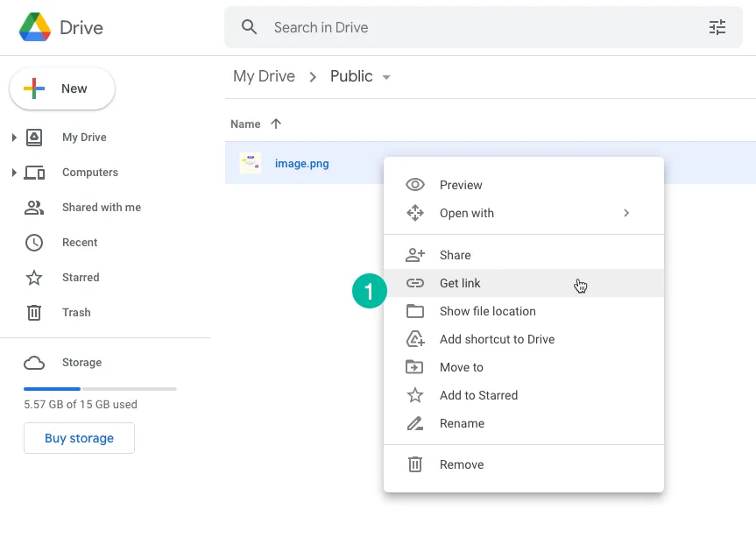Select the Rename pencil icon

[x=414, y=423]
